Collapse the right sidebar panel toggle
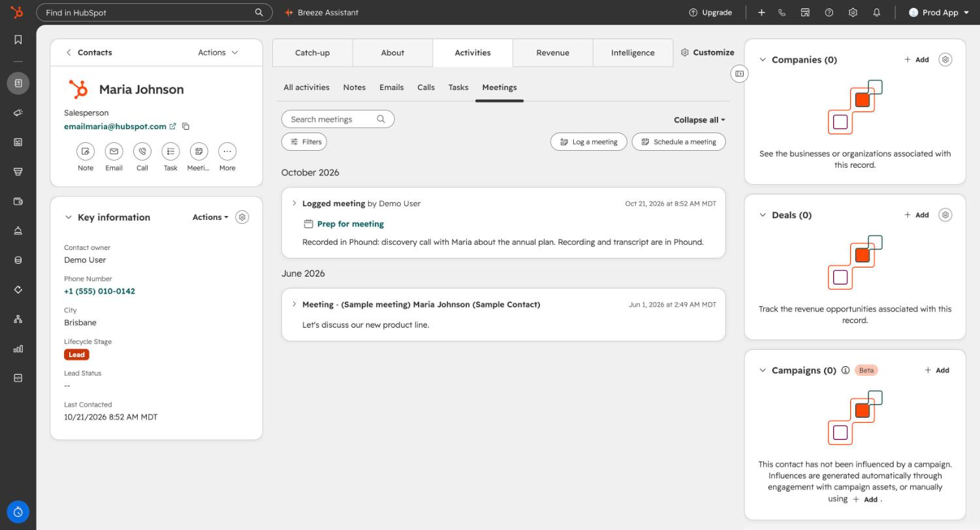980x530 pixels. pyautogui.click(x=739, y=74)
